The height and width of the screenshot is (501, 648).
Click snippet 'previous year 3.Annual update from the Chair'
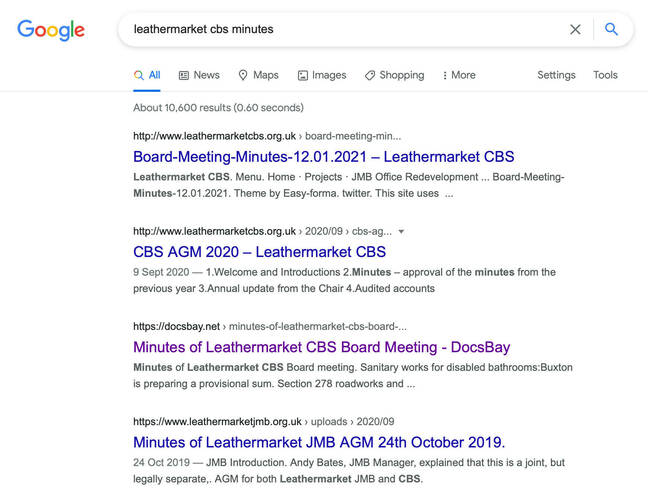point(238,289)
